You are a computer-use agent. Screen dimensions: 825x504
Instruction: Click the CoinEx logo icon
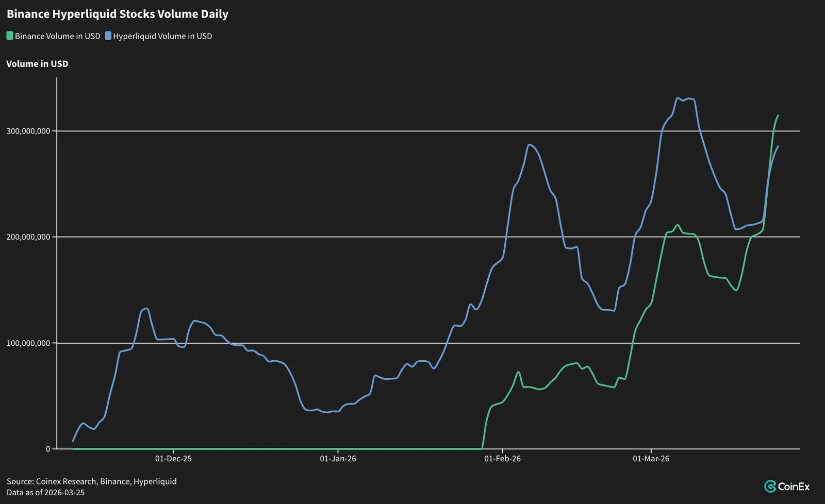770,486
